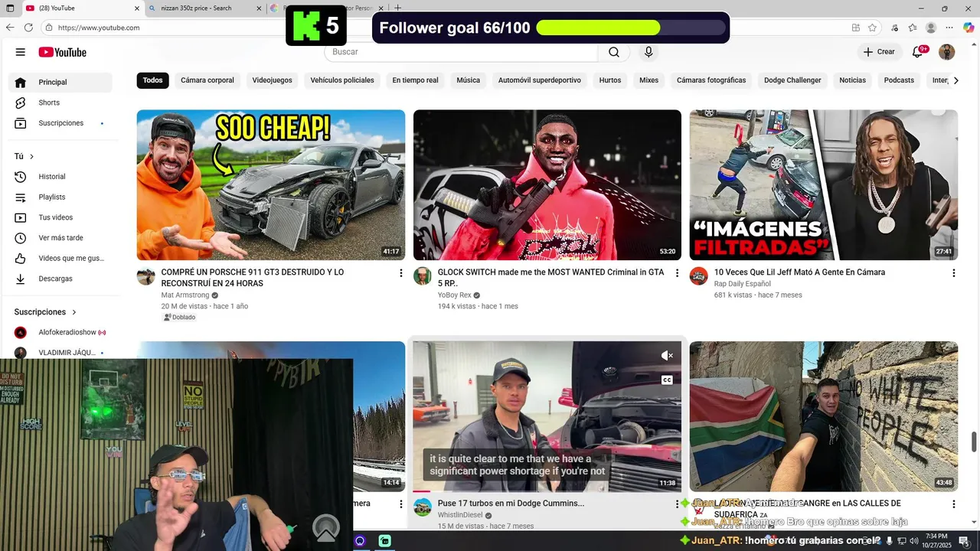980x551 pixels.
Task: Open options for the GLOCK SWITCH video
Action: [677, 273]
